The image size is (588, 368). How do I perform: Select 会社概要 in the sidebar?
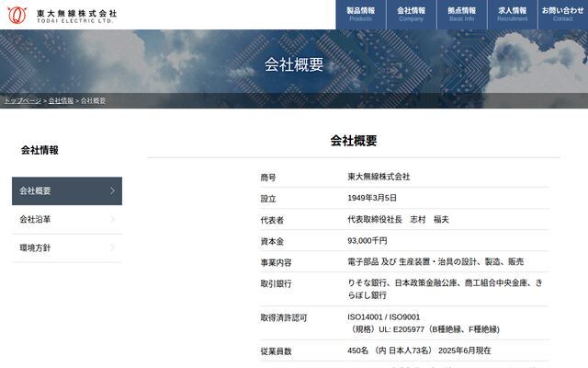67,190
